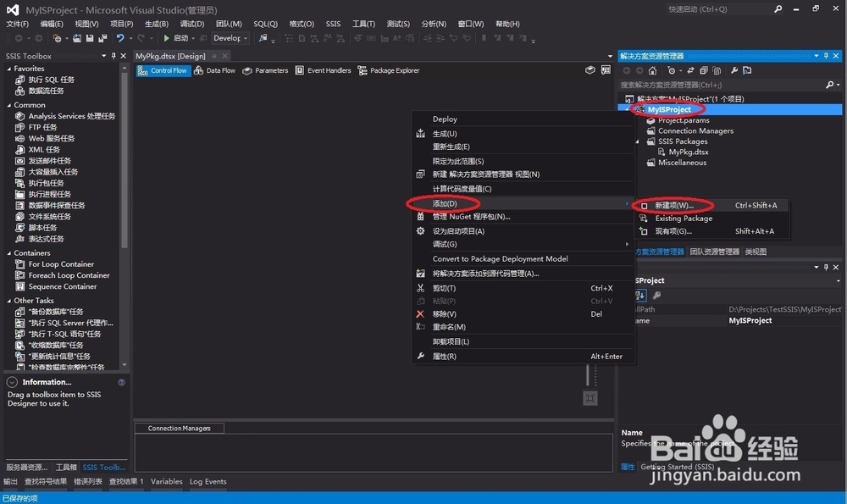Click the Save All toolbar icon
The image size is (847, 504).
click(x=102, y=38)
